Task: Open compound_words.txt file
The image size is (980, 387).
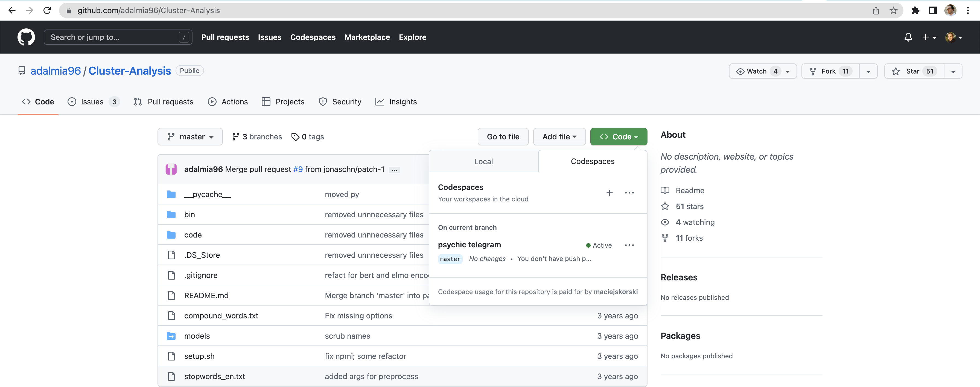Action: [x=221, y=315]
